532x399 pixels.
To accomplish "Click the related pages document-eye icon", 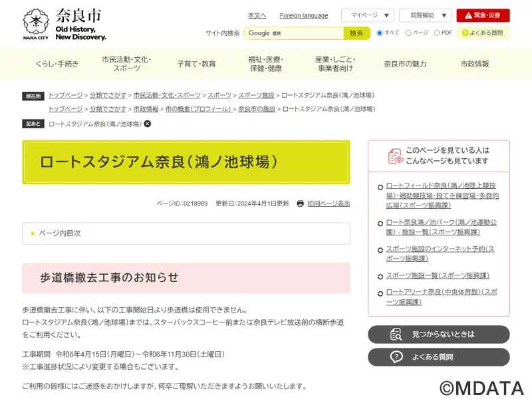I will pyautogui.click(x=396, y=156).
